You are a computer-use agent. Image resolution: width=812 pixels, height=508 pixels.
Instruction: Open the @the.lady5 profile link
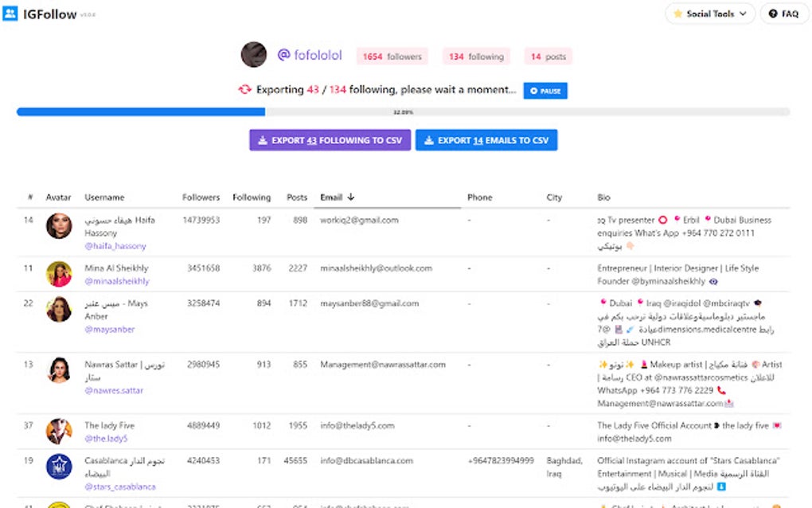[106, 438]
